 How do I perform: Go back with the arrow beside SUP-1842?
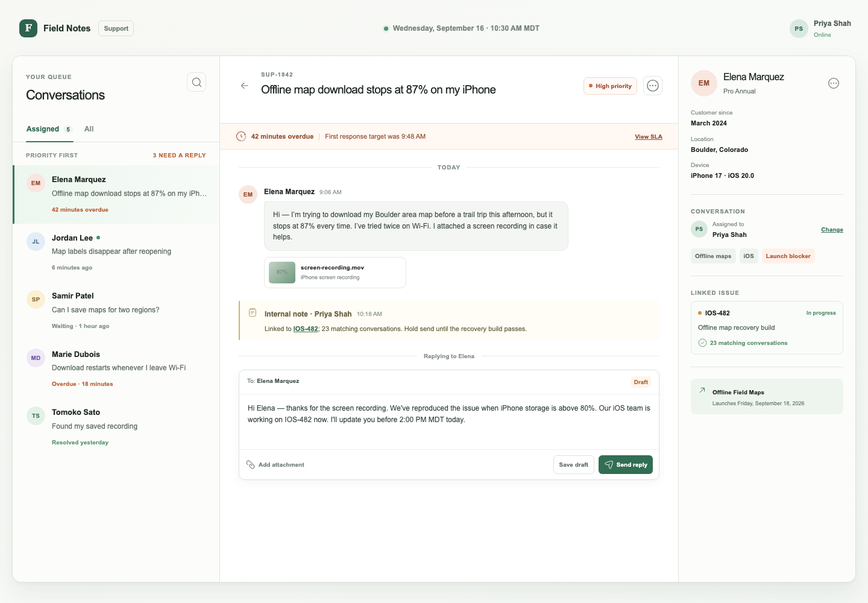245,86
